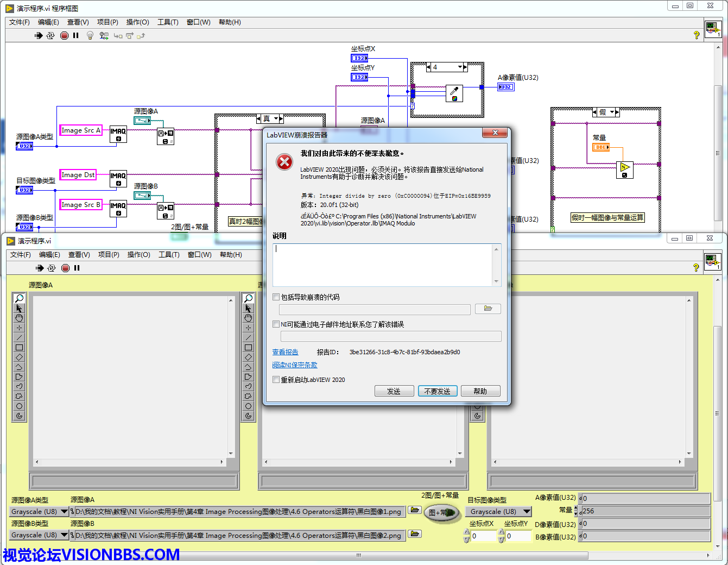Click the 坐标点X numeric field
Screen dimensions: 728x565
[484, 536]
